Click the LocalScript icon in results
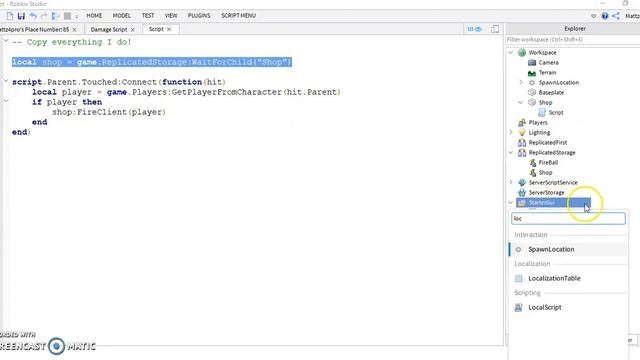 [518, 307]
